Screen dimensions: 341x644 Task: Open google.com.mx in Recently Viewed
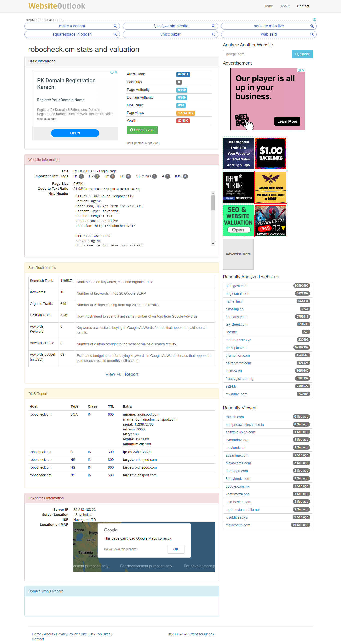point(237,487)
